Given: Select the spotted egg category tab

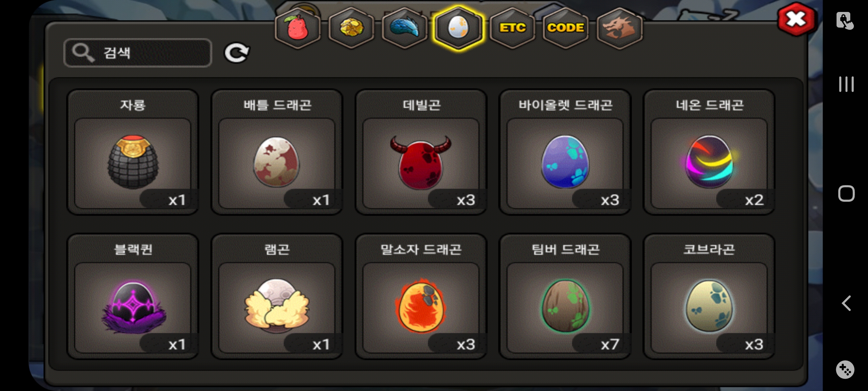Looking at the screenshot, I should point(458,28).
